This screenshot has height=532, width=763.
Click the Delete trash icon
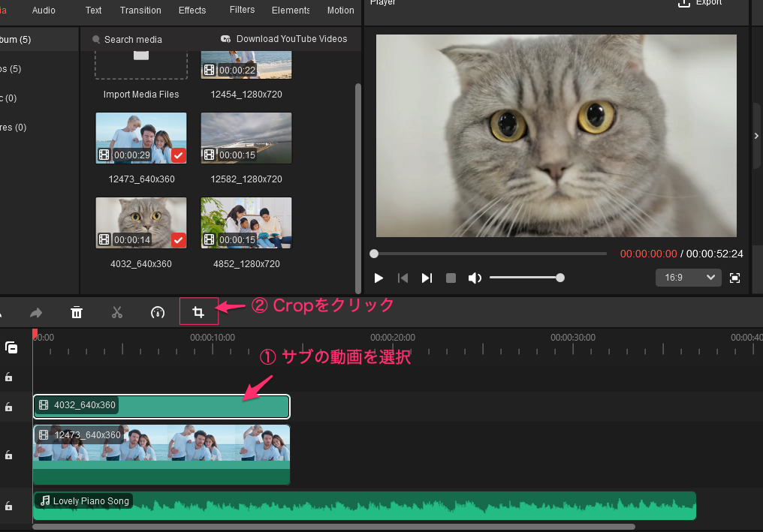[x=77, y=312]
